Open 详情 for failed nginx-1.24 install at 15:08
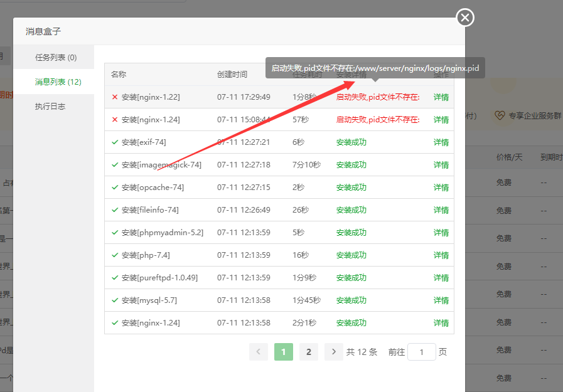The height and width of the screenshot is (392, 563). pyautogui.click(x=441, y=120)
